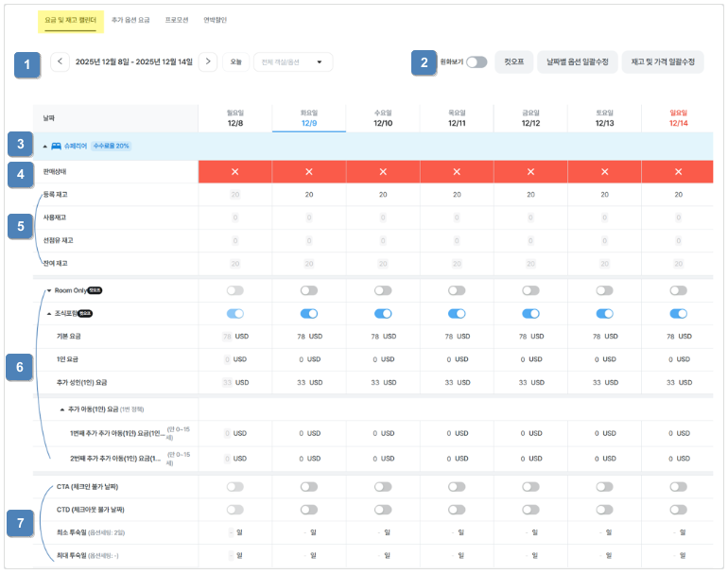Go to previous week with left arrow
The image size is (728, 574).
(x=60, y=62)
